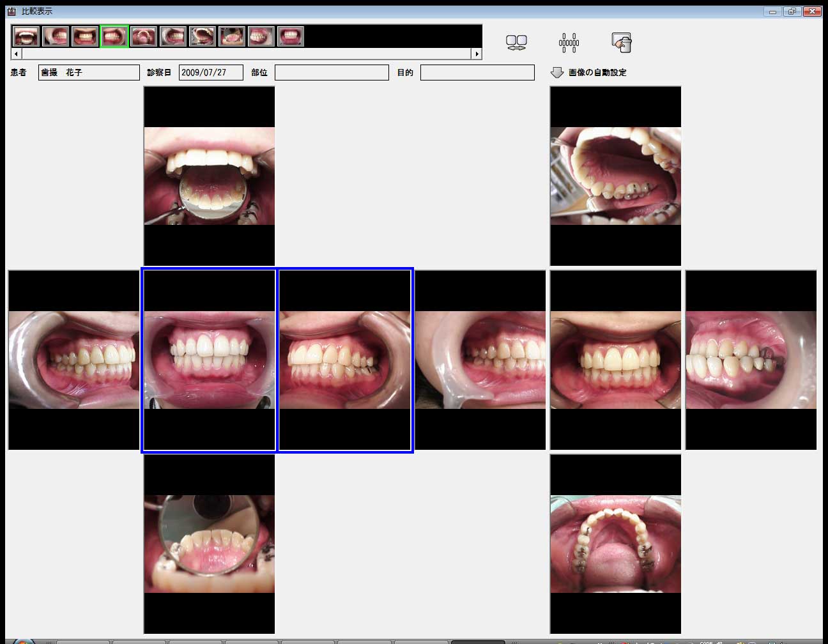Click the tooth-chart layout icon

click(x=569, y=43)
